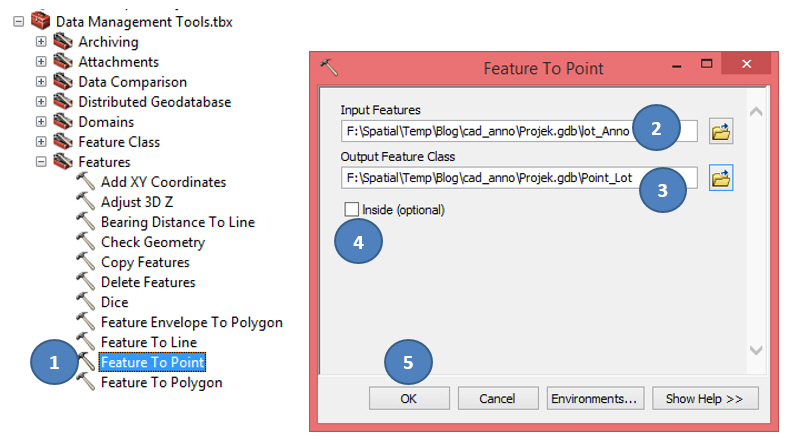Select the Feature To Point tool
This screenshot has width=787, height=440.
[152, 362]
